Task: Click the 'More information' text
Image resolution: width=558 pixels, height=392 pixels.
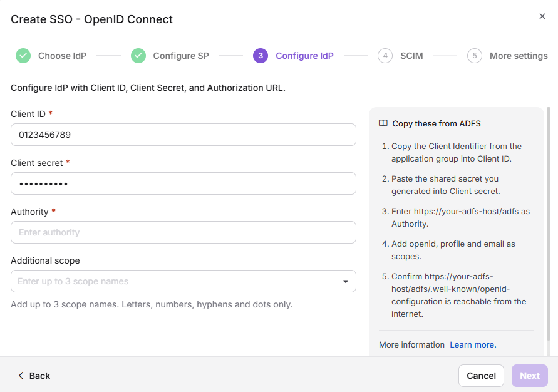Action: [x=411, y=344]
